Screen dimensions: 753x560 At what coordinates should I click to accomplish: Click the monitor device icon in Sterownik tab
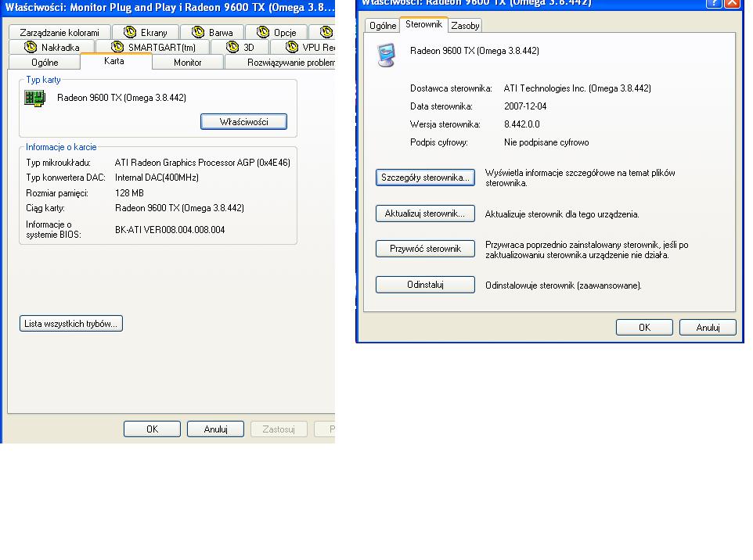[x=387, y=55]
